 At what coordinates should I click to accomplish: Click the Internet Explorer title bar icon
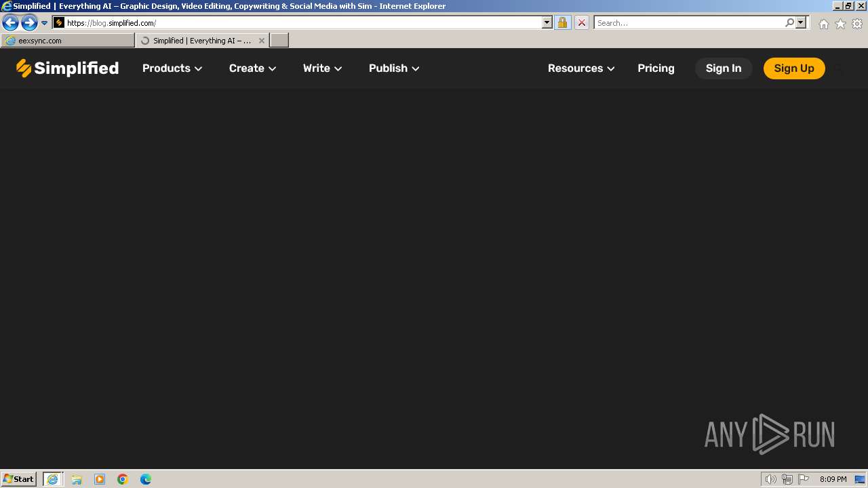click(x=7, y=6)
